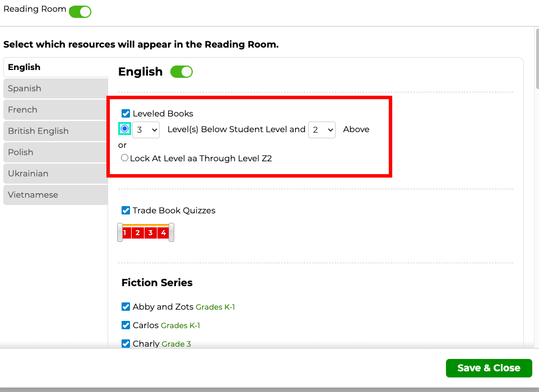Uncheck Trade Book Quizzes checkbox
Viewport: 539px width, 392px height.
tap(126, 210)
